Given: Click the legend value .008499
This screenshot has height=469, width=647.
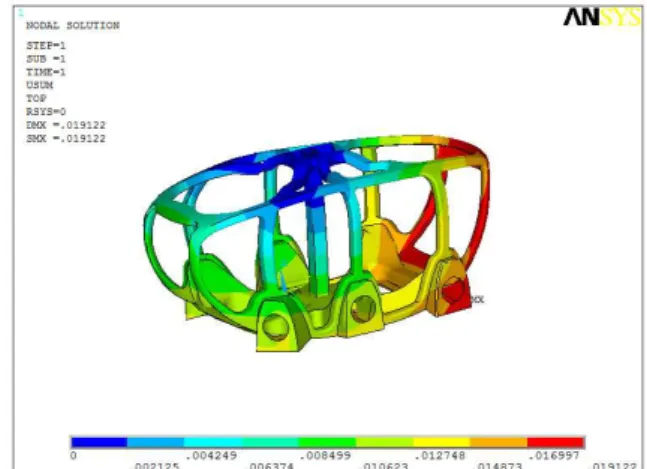Looking at the screenshot, I should click(x=325, y=455).
